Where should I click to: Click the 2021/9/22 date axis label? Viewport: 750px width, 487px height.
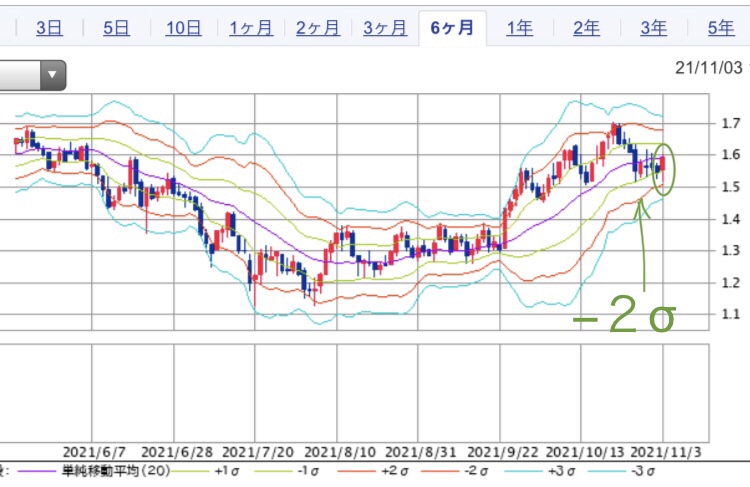[503, 452]
